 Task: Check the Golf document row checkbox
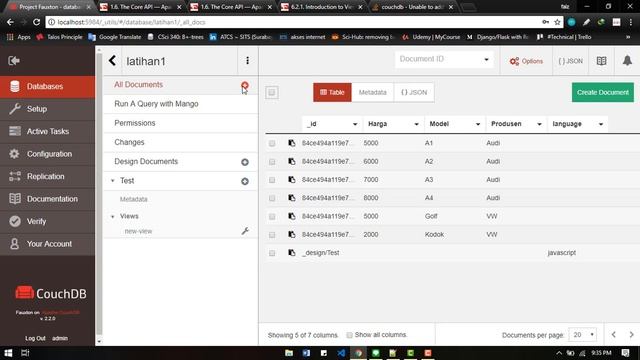click(x=272, y=216)
